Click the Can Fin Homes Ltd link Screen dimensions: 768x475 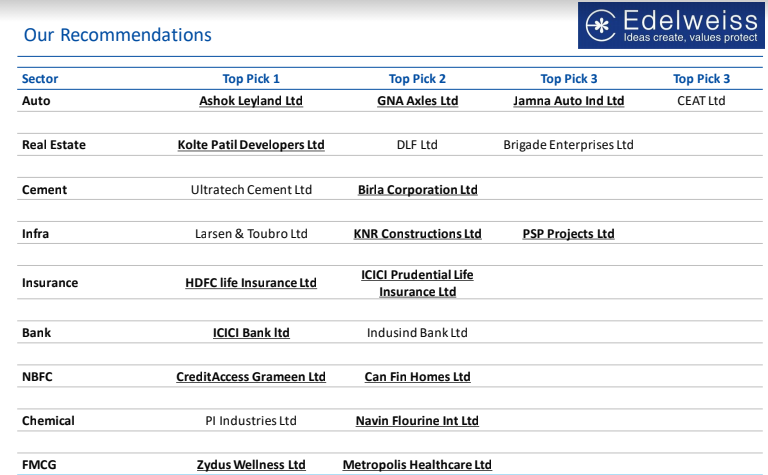click(417, 377)
